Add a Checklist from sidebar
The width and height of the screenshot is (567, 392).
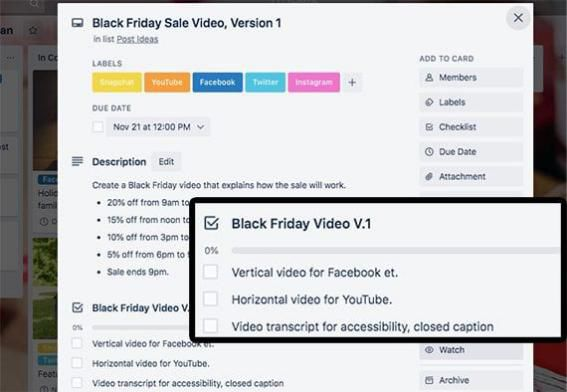471,127
